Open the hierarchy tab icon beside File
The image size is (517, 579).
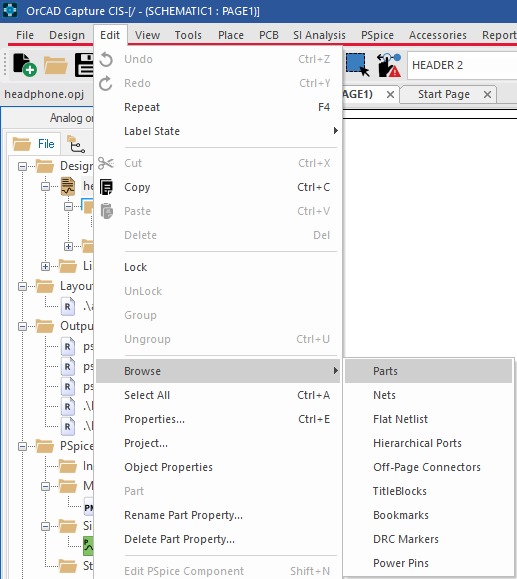coord(76,144)
